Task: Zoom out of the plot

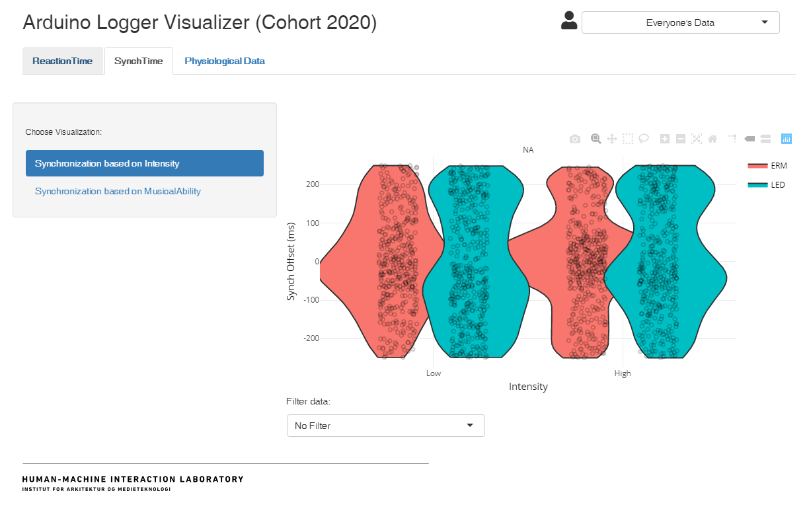Action: tap(680, 139)
